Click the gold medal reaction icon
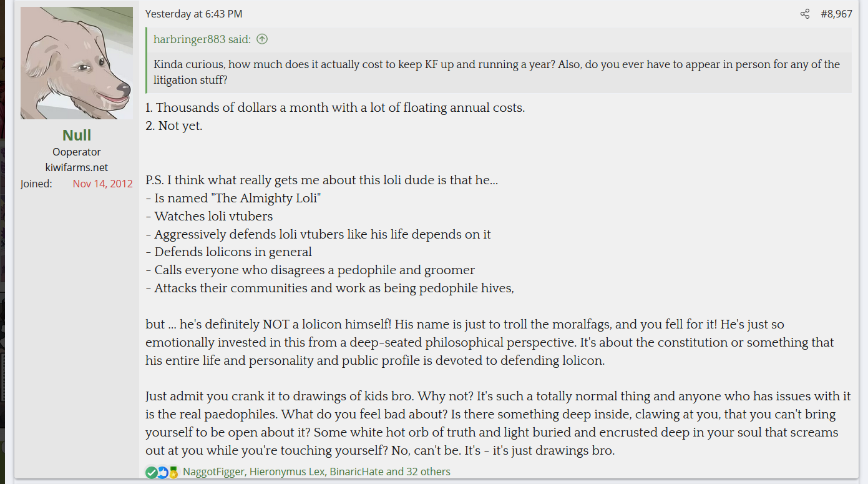Screen dimensions: 868x484 coord(173,472)
